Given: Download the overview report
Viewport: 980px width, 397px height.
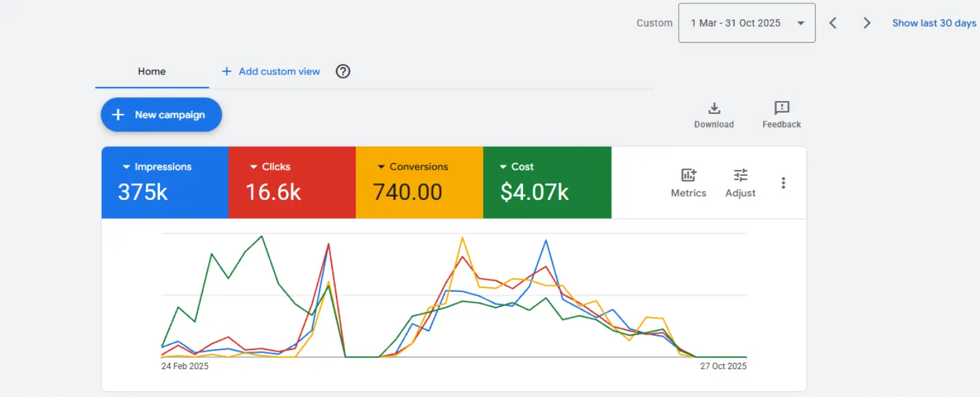Looking at the screenshot, I should pyautogui.click(x=714, y=115).
